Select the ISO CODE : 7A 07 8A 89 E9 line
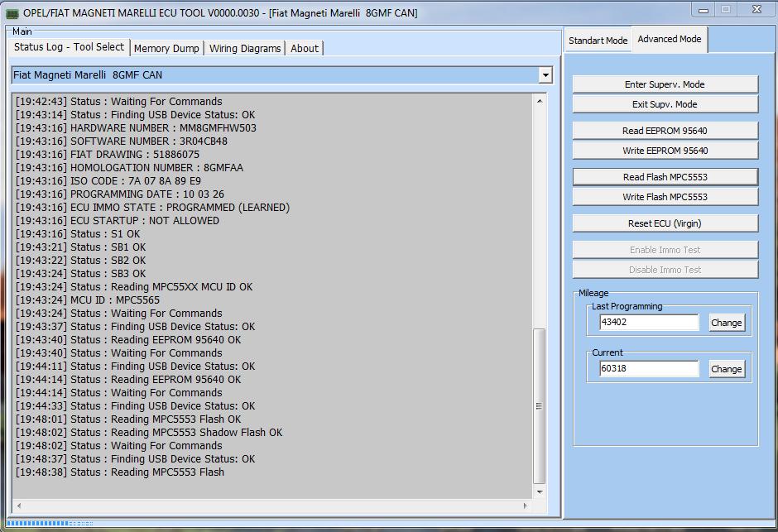The width and height of the screenshot is (778, 532). pos(108,181)
